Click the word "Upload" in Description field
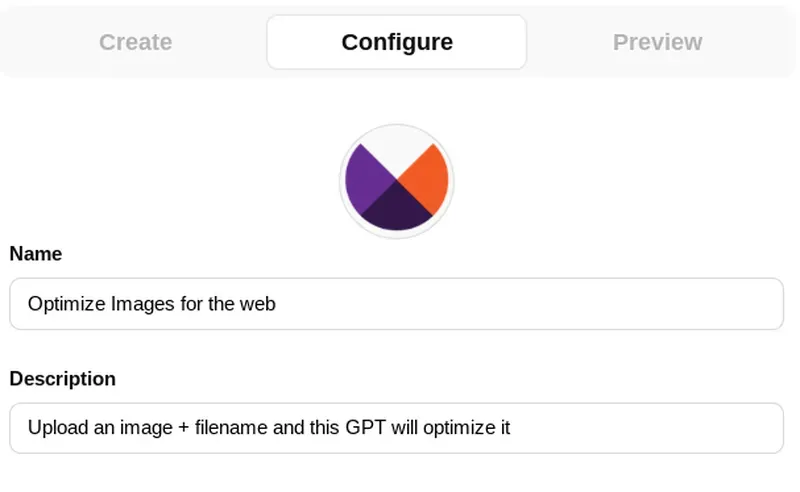The height and width of the screenshot is (492, 800). 55,428
